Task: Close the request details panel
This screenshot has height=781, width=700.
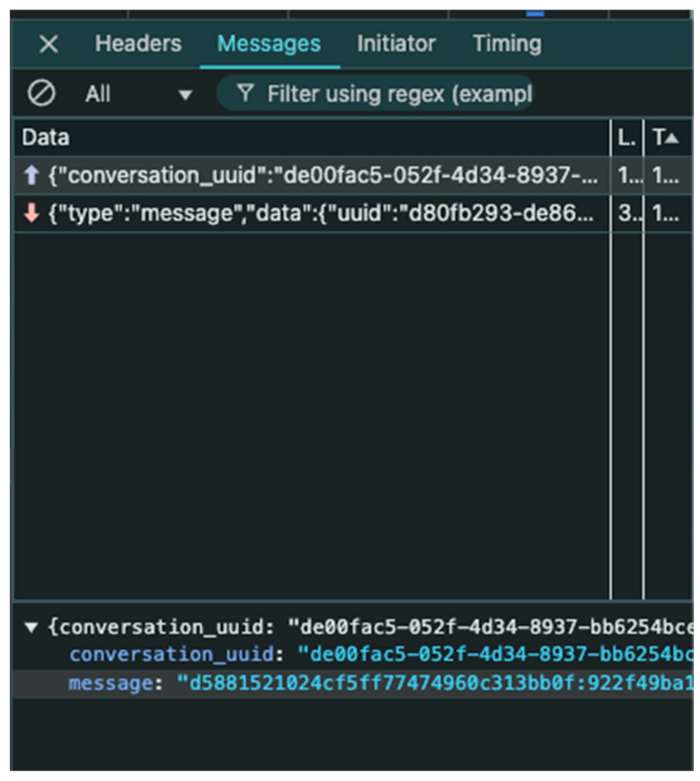Action: point(49,44)
